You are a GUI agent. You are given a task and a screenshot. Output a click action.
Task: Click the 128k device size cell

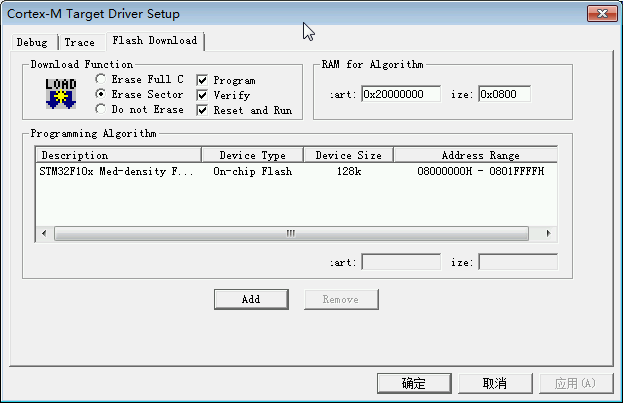349,171
